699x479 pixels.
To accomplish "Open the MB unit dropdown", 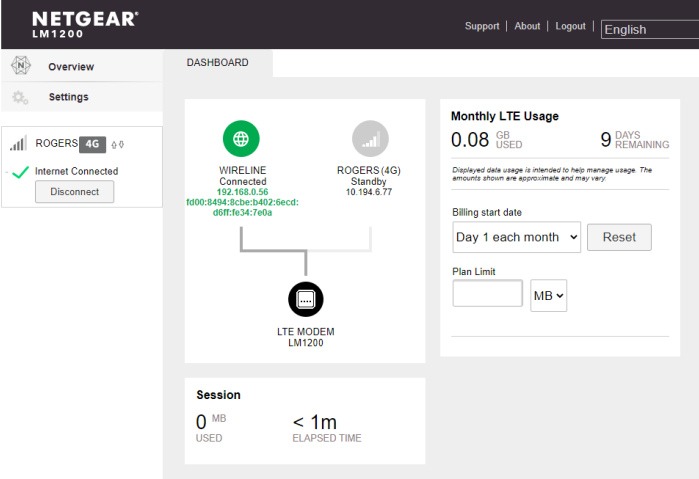I will (548, 295).
